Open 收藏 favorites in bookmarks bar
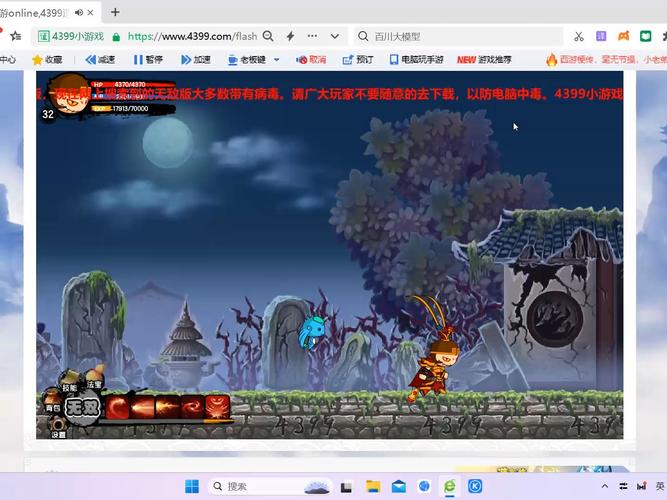The height and width of the screenshot is (500, 667). click(x=47, y=60)
